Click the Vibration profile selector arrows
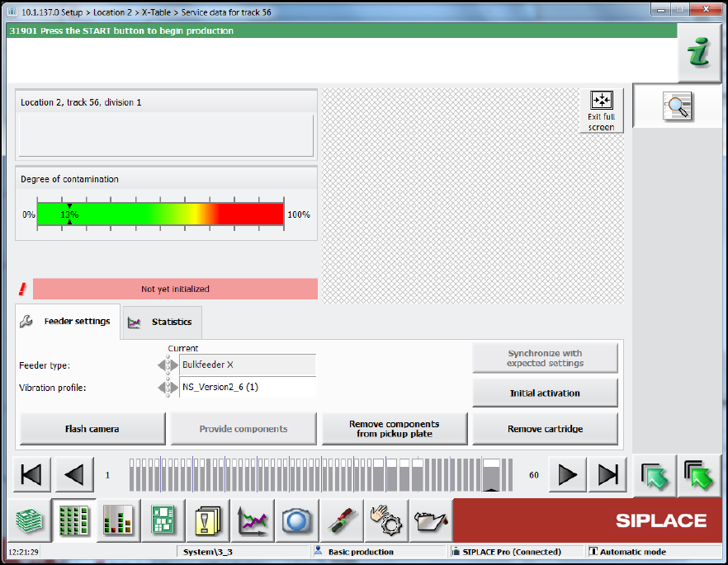 168,388
